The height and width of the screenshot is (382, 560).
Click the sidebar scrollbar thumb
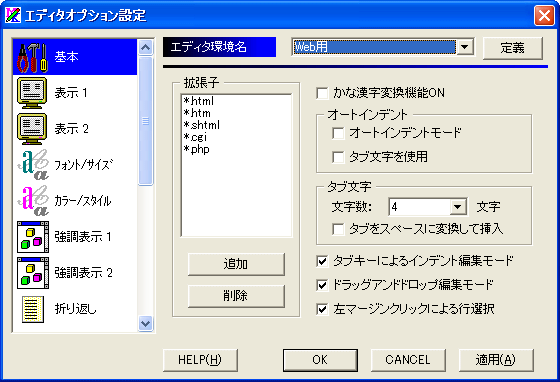(145, 121)
